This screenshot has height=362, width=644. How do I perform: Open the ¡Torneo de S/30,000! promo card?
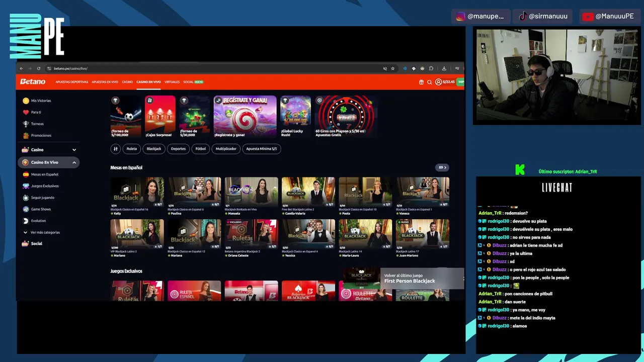pos(194,117)
